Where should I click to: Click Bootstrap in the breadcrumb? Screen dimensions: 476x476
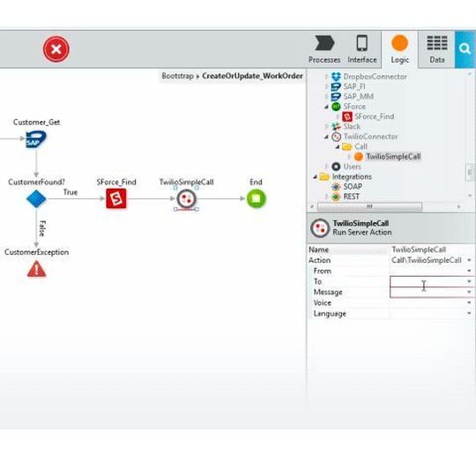177,76
